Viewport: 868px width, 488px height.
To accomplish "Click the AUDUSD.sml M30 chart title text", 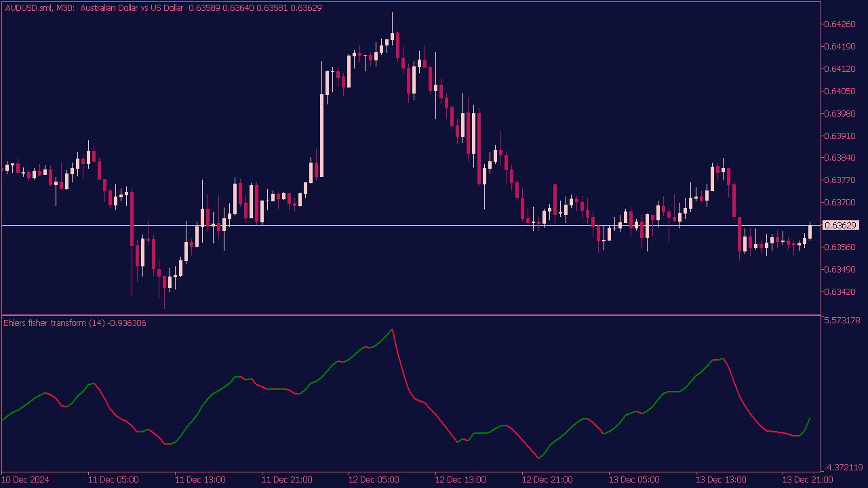I will 163,7.
